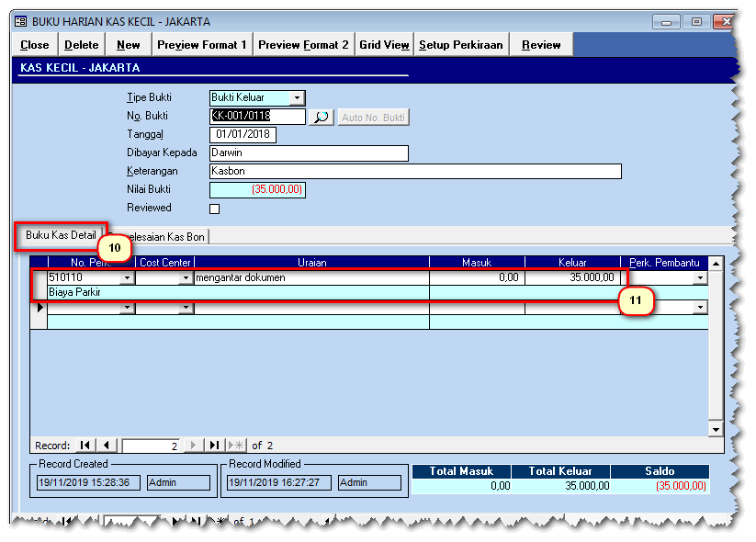Toggle the Reviewed checkbox
Viewport: 756px width, 542px height.
(215, 209)
